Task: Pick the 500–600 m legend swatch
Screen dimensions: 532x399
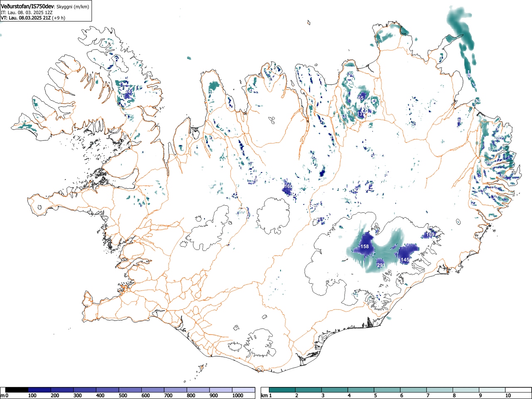Action: [130, 390]
